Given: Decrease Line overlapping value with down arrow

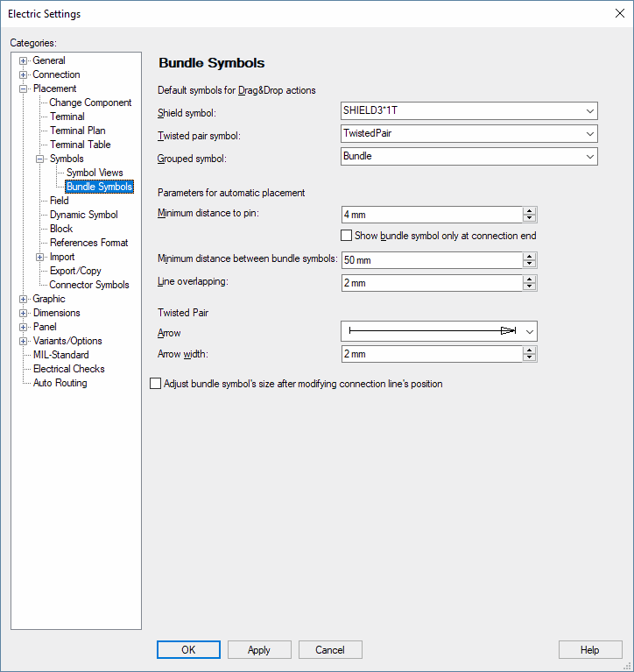Looking at the screenshot, I should point(530,287).
